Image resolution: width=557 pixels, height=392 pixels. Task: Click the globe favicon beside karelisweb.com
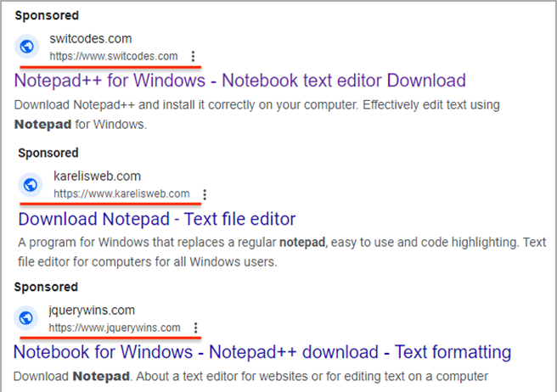pos(30,184)
